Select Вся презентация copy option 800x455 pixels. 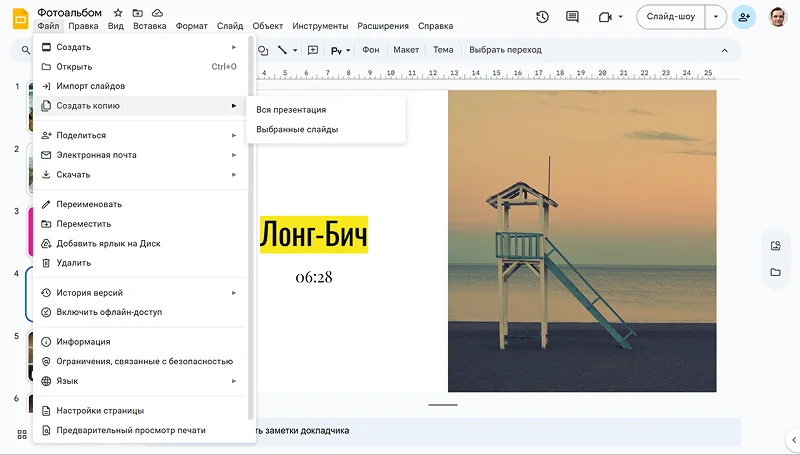(x=291, y=110)
